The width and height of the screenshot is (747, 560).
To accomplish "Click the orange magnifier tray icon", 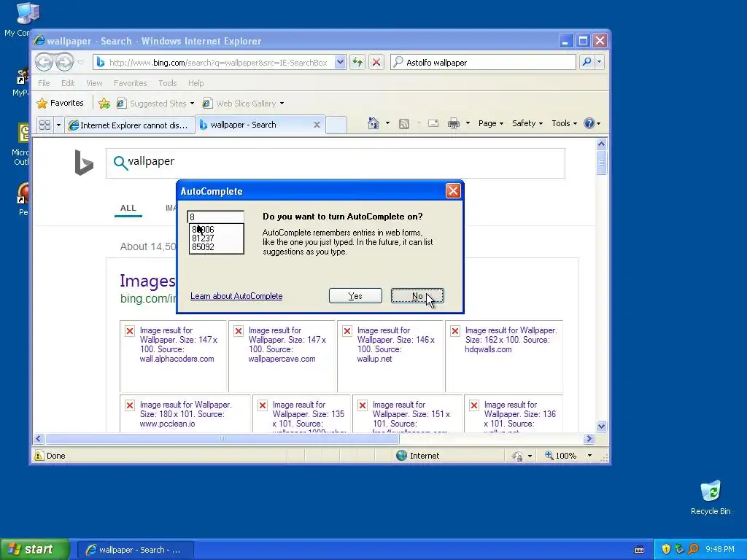I will (693, 549).
